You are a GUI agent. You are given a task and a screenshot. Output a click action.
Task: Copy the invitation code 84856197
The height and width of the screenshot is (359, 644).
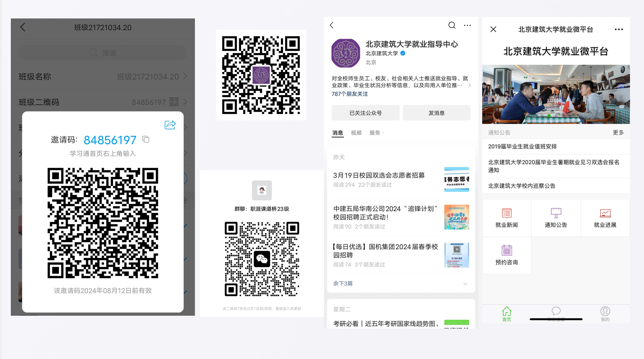click(146, 139)
